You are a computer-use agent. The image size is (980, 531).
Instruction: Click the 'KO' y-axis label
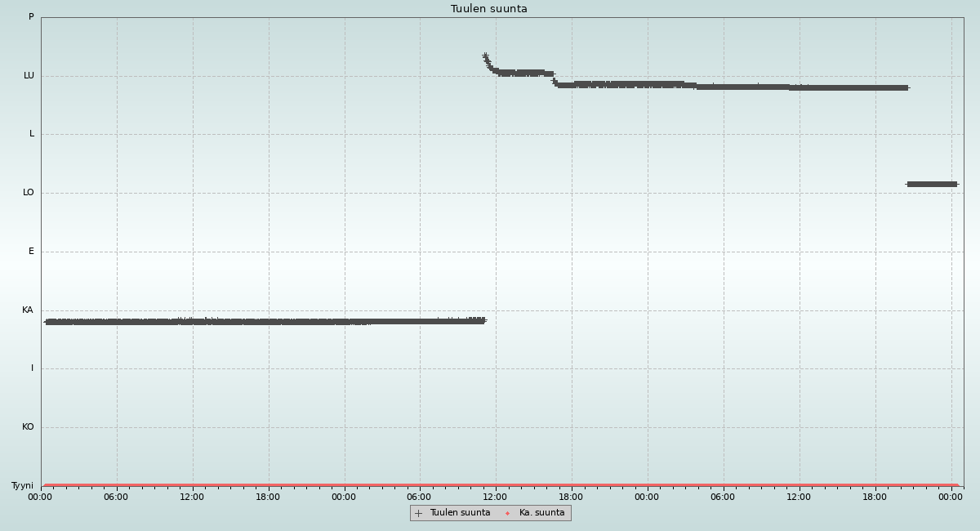pos(28,426)
